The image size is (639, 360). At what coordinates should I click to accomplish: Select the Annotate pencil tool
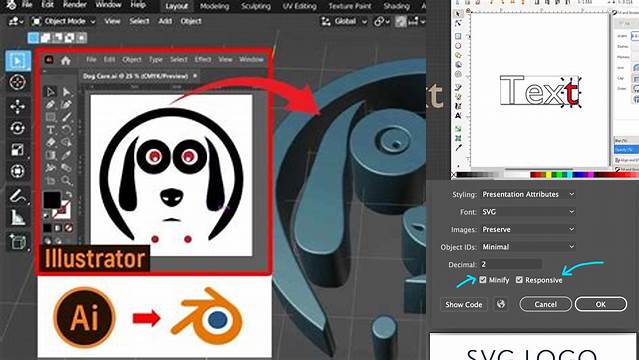[x=18, y=196]
